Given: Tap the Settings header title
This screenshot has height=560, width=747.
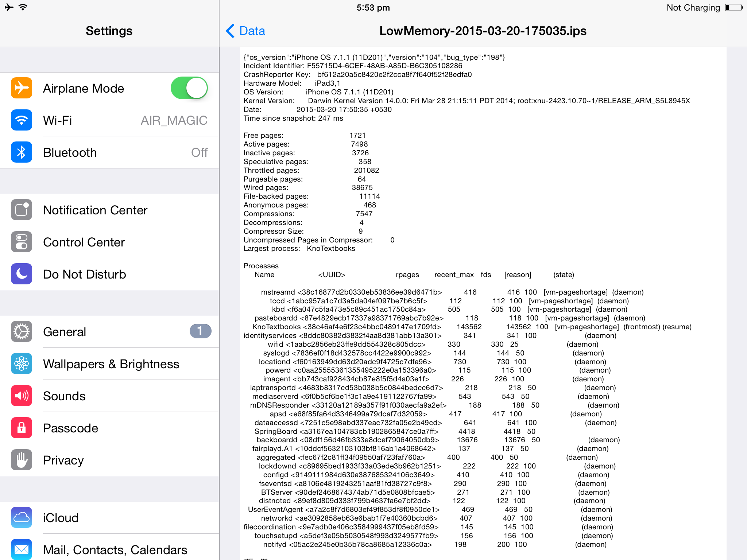Looking at the screenshot, I should point(109,31).
